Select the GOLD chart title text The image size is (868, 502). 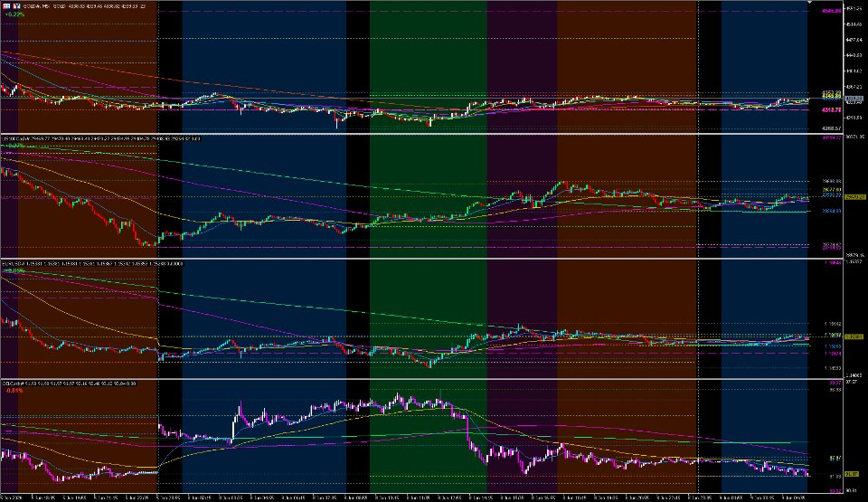[x=85, y=6]
